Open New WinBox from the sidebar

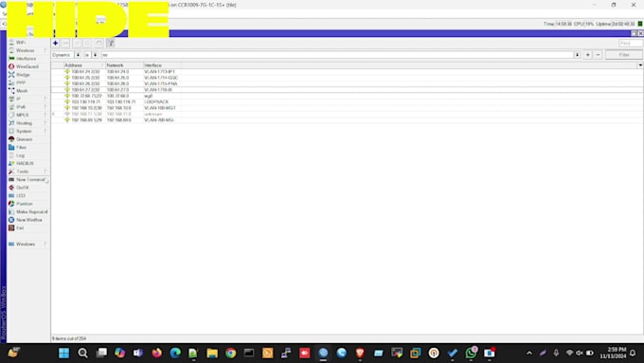(28, 220)
